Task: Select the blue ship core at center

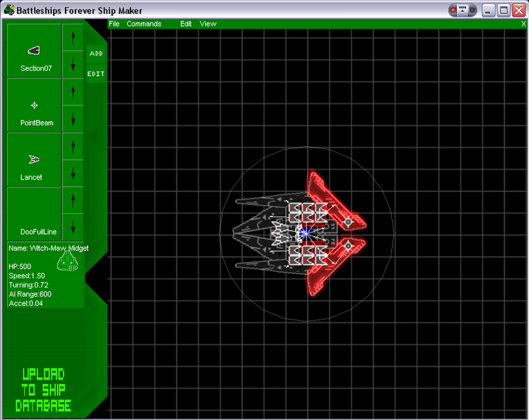Action: point(305,233)
